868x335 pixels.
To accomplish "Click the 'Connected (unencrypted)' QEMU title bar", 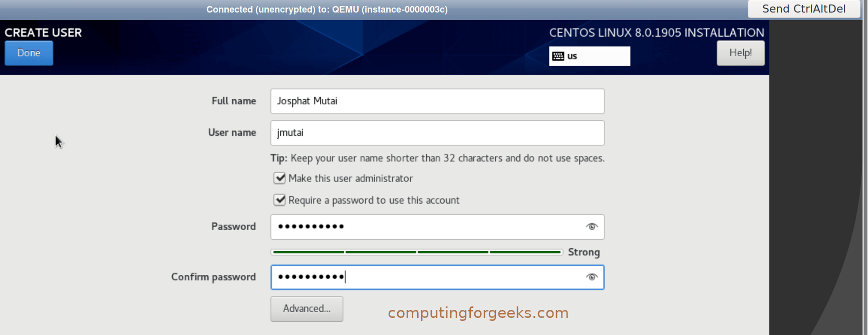I will pyautogui.click(x=327, y=10).
